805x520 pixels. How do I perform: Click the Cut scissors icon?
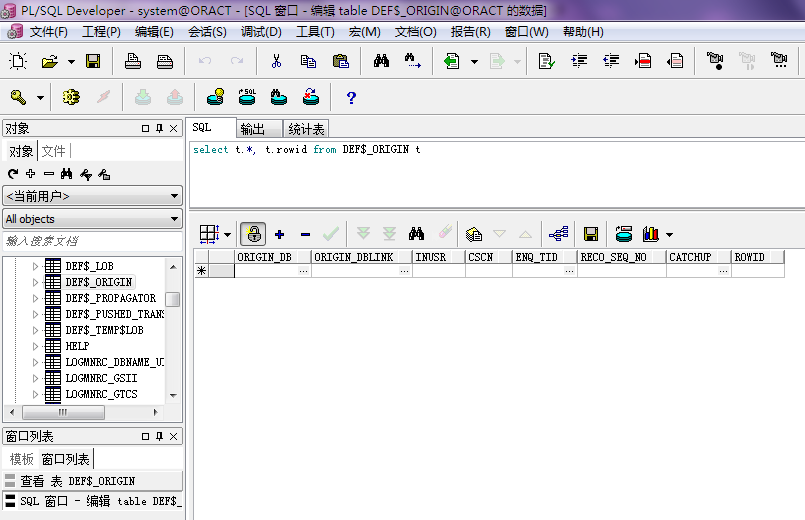[x=276, y=62]
